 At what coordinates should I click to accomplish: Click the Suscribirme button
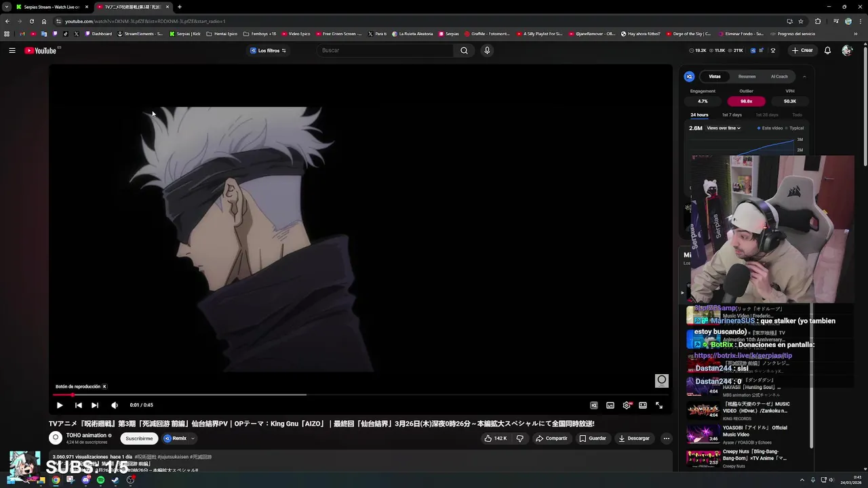139,439
